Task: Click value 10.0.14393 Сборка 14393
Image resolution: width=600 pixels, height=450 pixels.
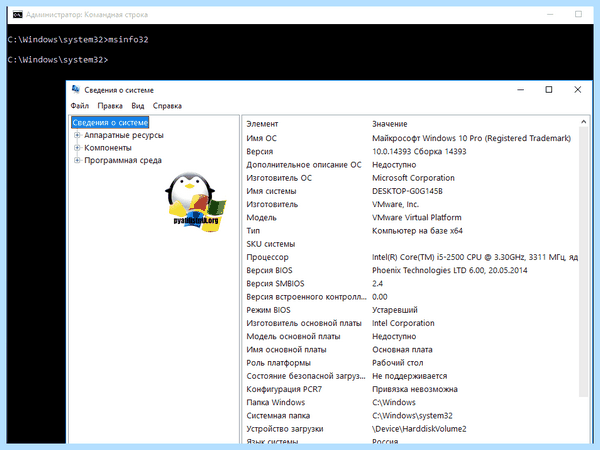Action: (x=419, y=152)
